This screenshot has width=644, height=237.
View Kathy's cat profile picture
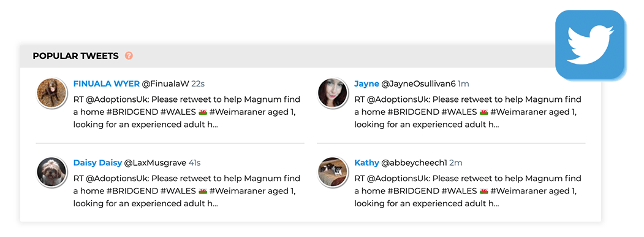(x=333, y=172)
